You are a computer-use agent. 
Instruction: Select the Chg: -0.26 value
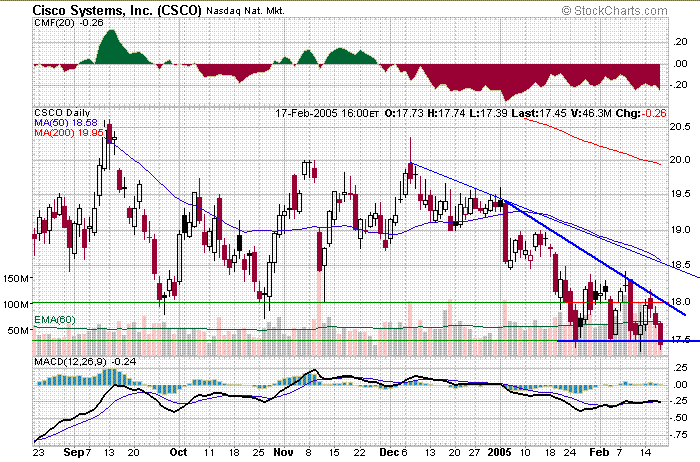coord(641,113)
